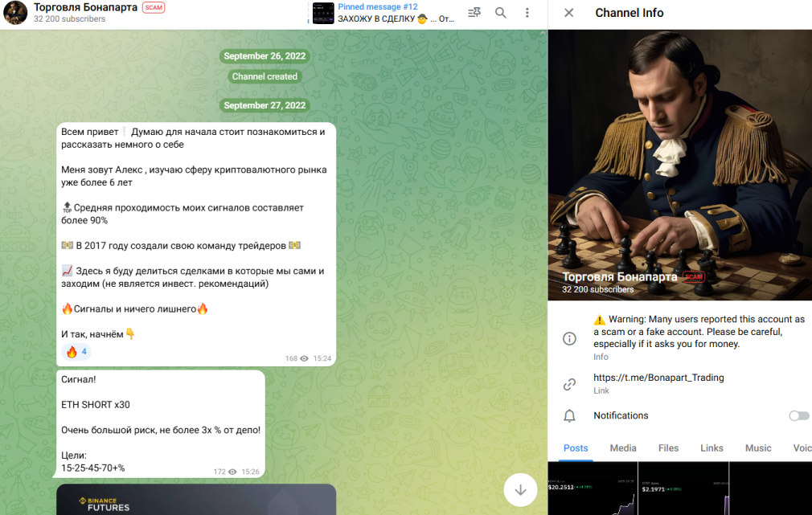Click the '32 200 subscribers' text in header
Screen dimensions: 812x515
[69, 18]
